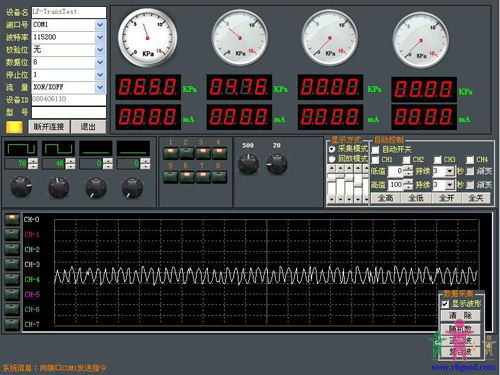The image size is (500, 375).
Task: Click the 低值 stepper arrows beside 0
Action: pyautogui.click(x=408, y=171)
